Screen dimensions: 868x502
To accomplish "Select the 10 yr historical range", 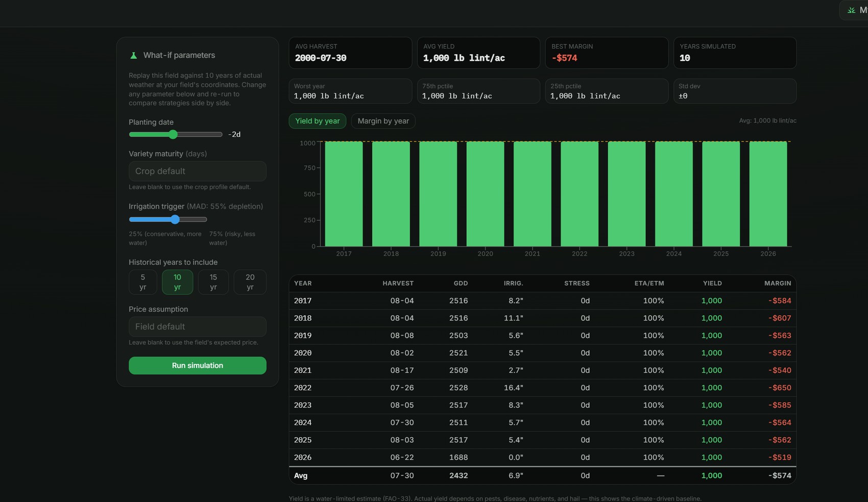I will pos(177,282).
